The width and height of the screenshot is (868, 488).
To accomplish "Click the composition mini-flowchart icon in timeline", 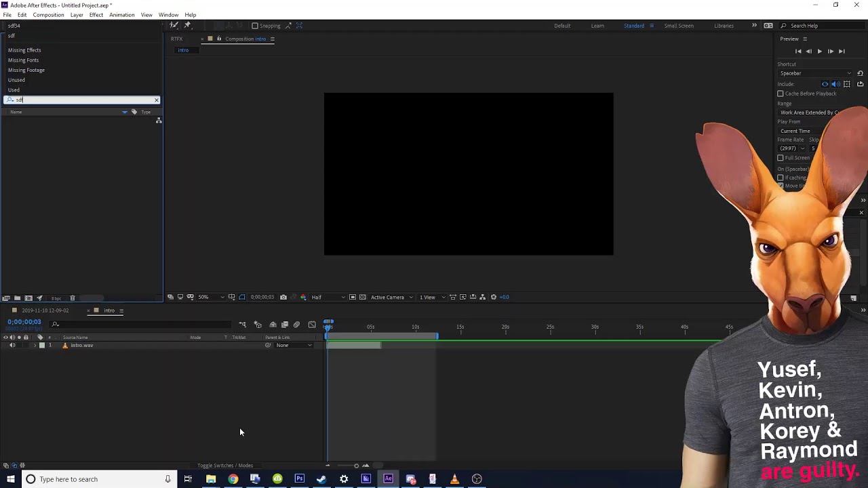I will click(242, 325).
